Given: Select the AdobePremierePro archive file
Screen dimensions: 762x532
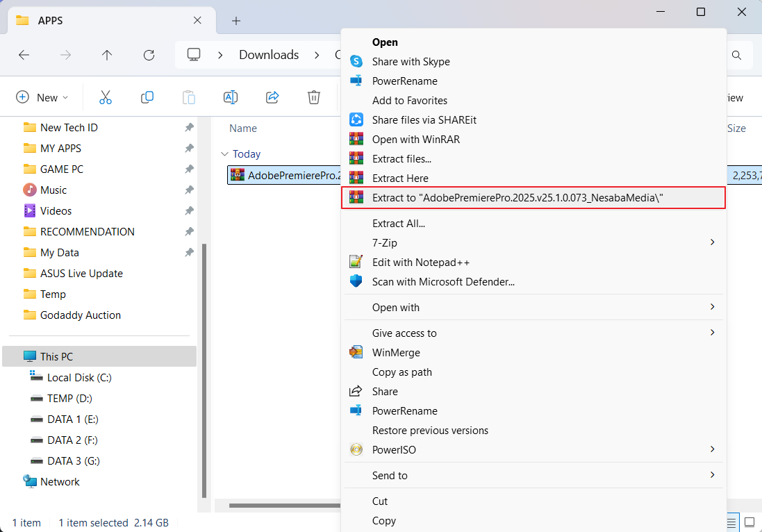Looking at the screenshot, I should click(284, 176).
